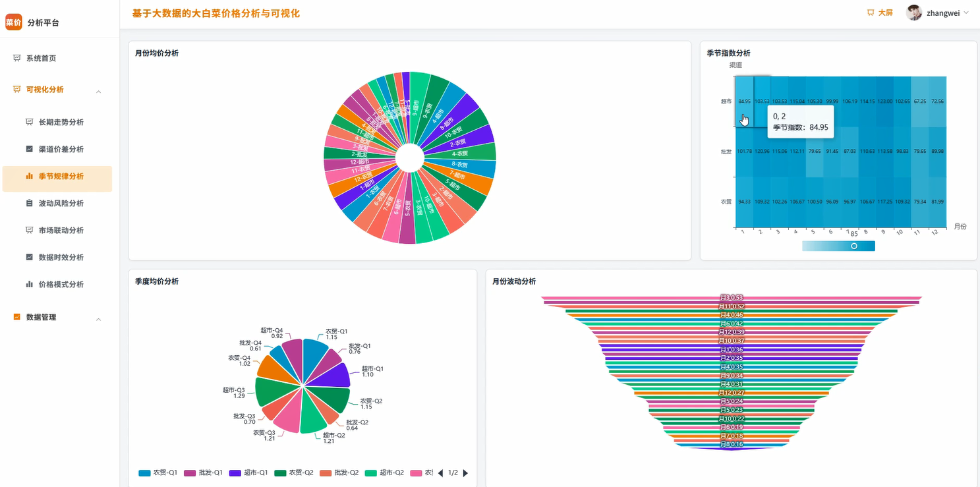Image resolution: width=980 pixels, height=487 pixels.
Task: Toggle 超市-Q1 in the pie legend
Action: click(248, 473)
